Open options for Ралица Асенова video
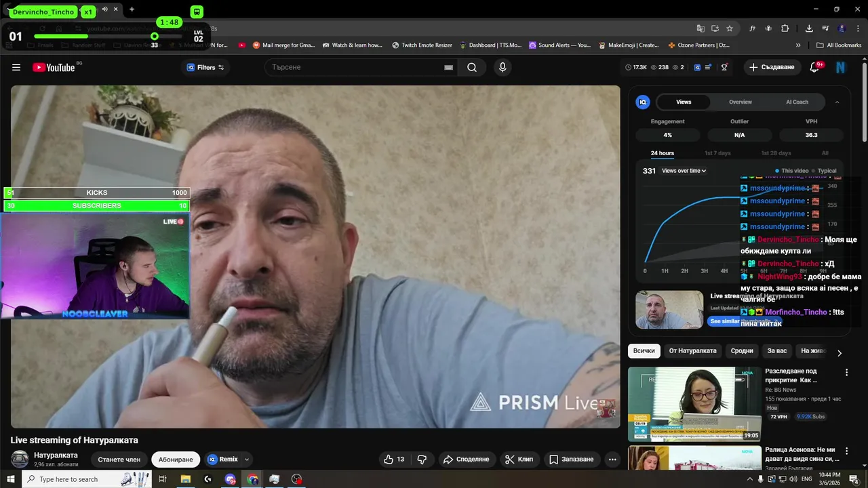Viewport: 868px width, 488px height. [846, 450]
